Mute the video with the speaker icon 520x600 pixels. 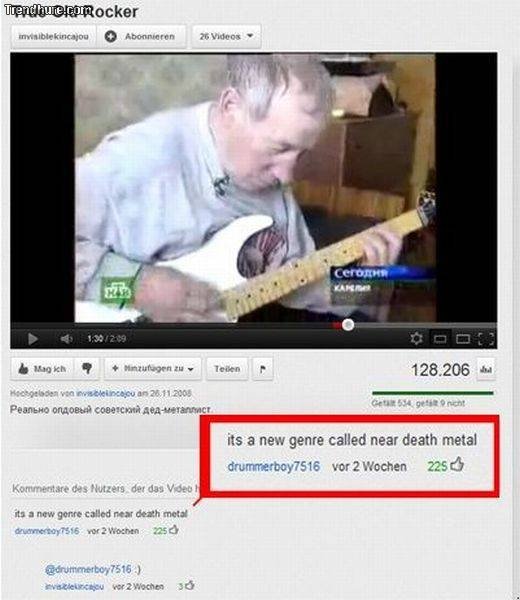point(66,339)
